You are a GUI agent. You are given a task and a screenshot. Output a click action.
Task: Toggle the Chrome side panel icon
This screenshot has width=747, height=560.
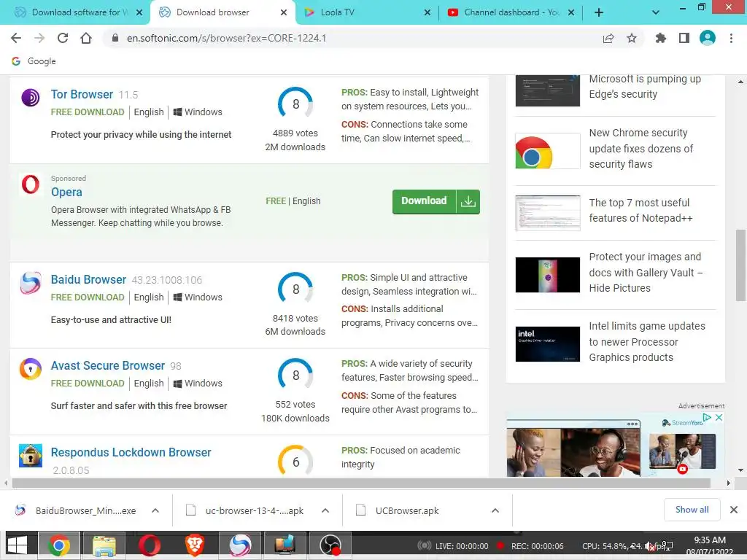pyautogui.click(x=684, y=38)
